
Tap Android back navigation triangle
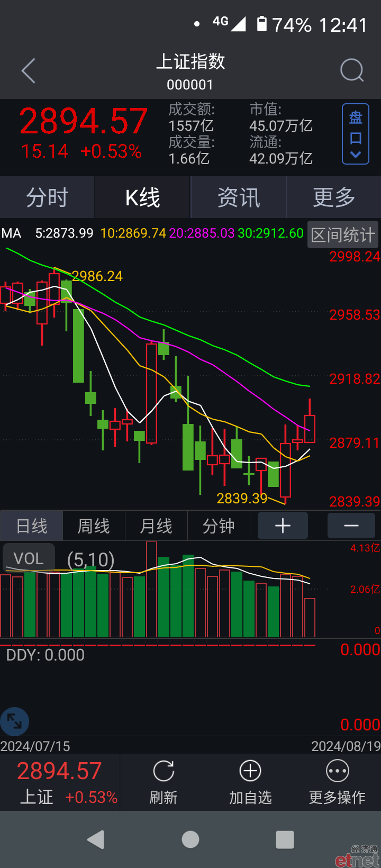click(x=96, y=839)
